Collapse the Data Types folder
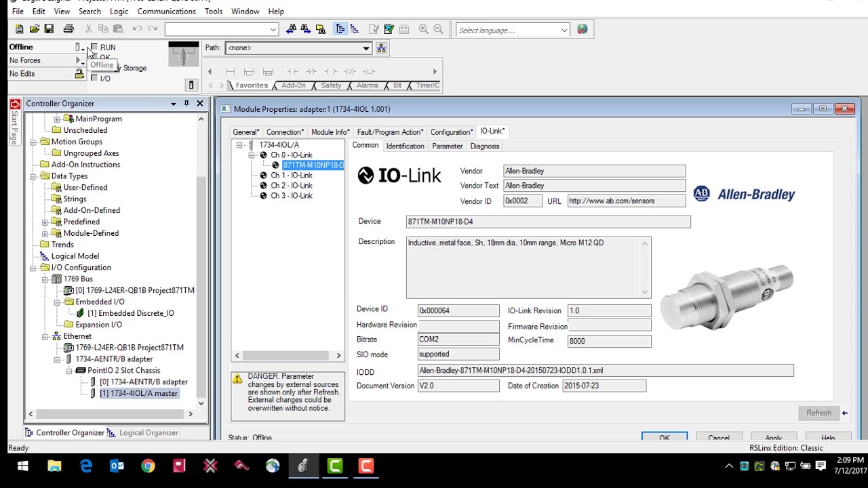 click(33, 176)
